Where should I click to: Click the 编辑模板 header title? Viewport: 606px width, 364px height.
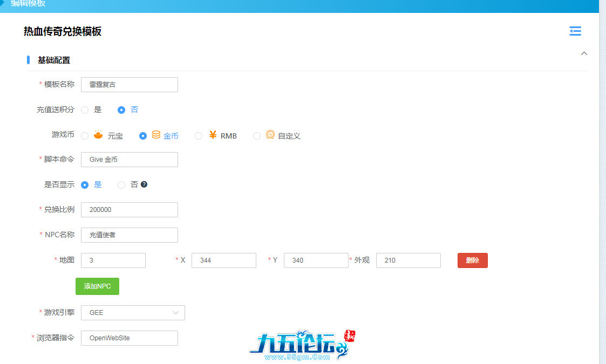[x=28, y=3]
